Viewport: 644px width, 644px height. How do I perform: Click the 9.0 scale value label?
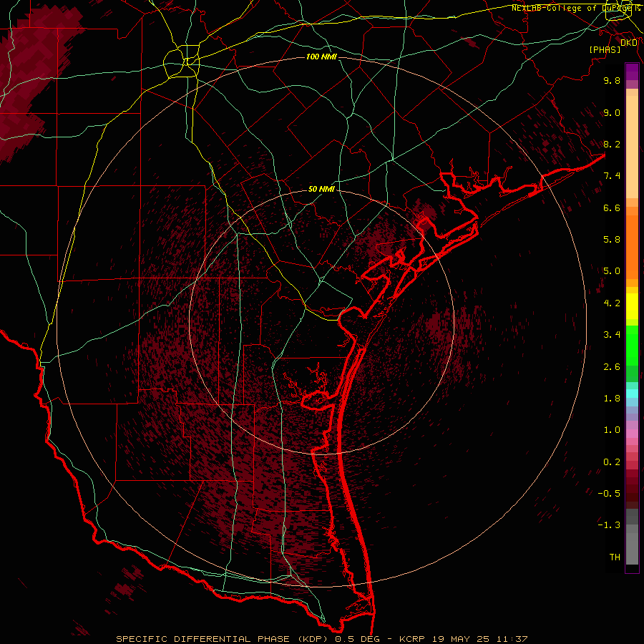(x=612, y=112)
